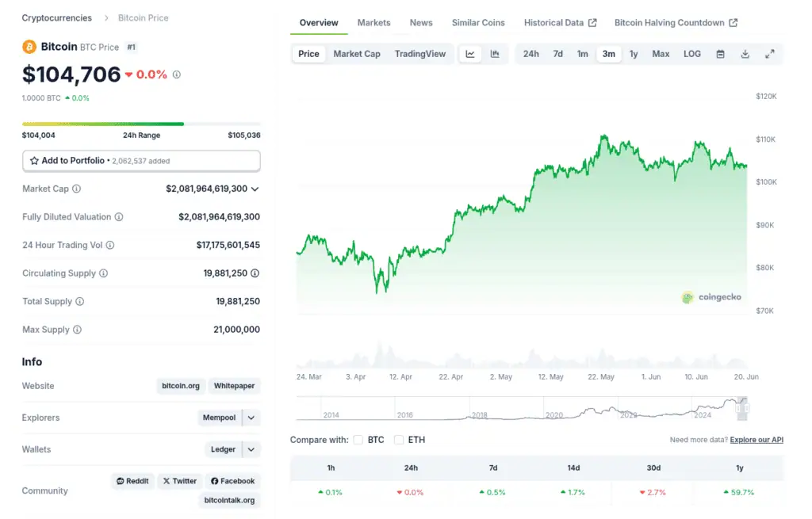Switch to the Markets tab
This screenshot has width=812, height=519.
pyautogui.click(x=374, y=23)
